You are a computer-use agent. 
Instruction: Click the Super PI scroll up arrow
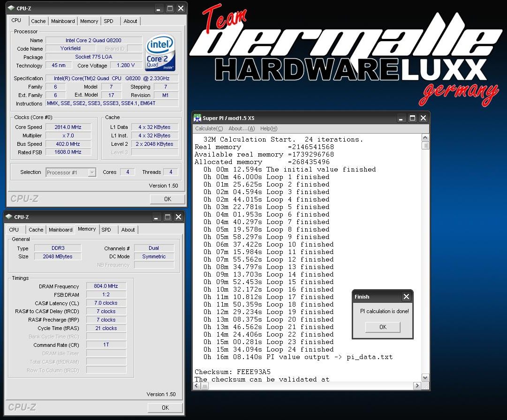point(425,138)
